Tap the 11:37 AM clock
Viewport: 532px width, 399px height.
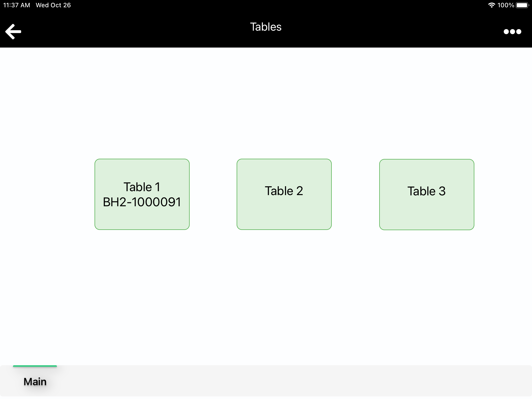click(x=17, y=5)
